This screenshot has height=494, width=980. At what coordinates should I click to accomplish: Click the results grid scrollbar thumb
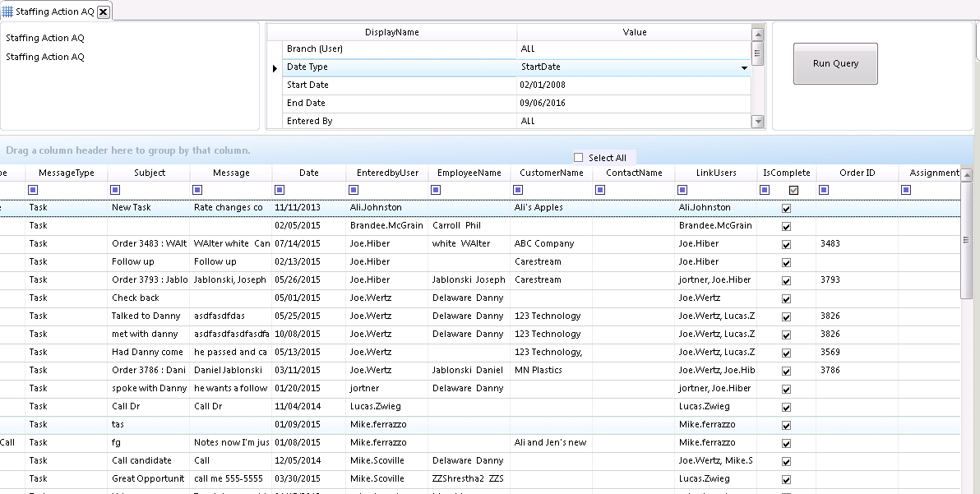tap(966, 240)
